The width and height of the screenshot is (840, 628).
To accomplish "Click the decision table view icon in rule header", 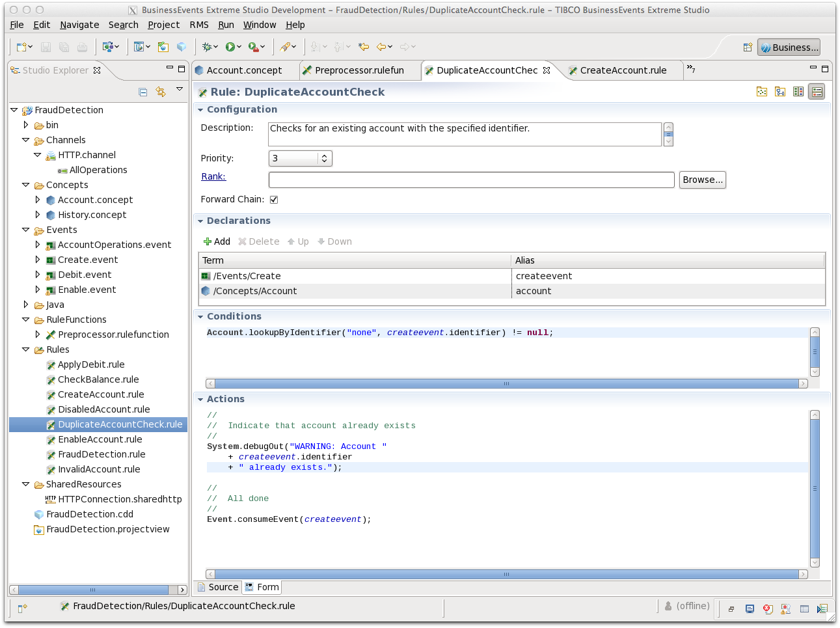I will (798, 92).
